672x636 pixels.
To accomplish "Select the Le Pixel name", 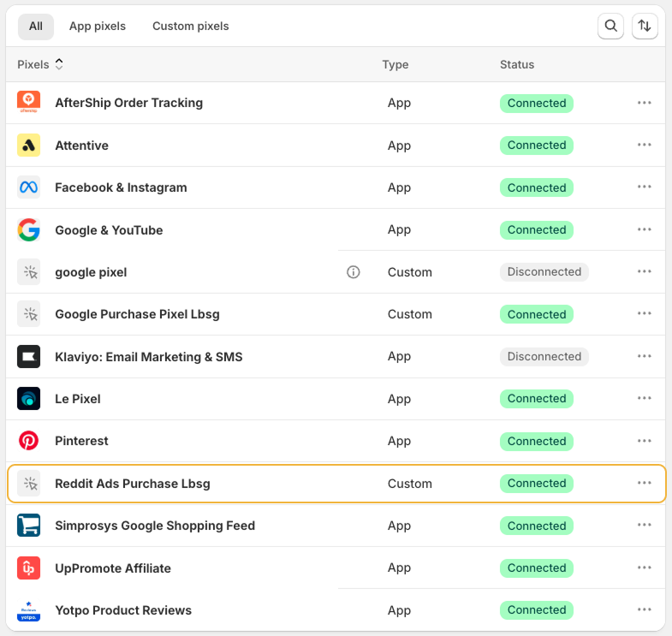I will [78, 399].
